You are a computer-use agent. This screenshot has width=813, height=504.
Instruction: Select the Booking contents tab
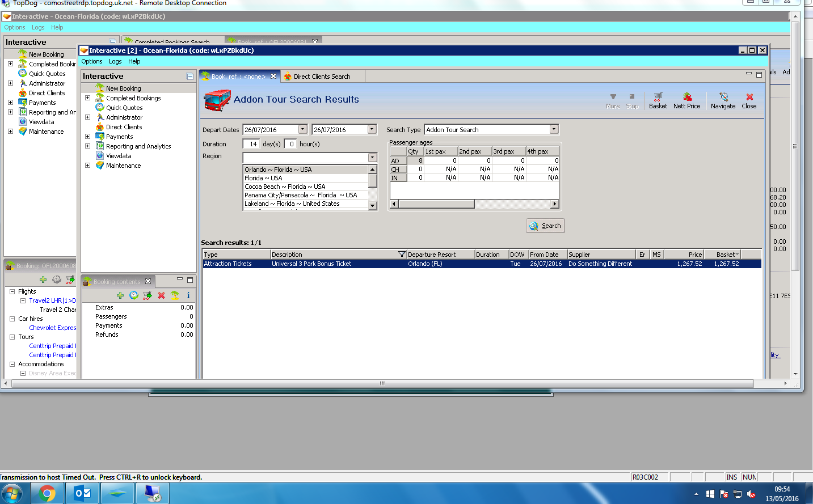(x=117, y=282)
